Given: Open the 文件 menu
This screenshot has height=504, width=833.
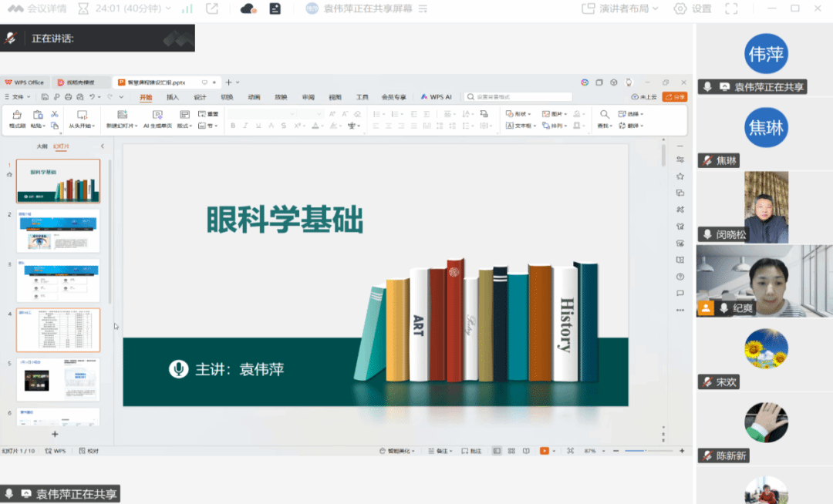Looking at the screenshot, I should click(x=17, y=97).
